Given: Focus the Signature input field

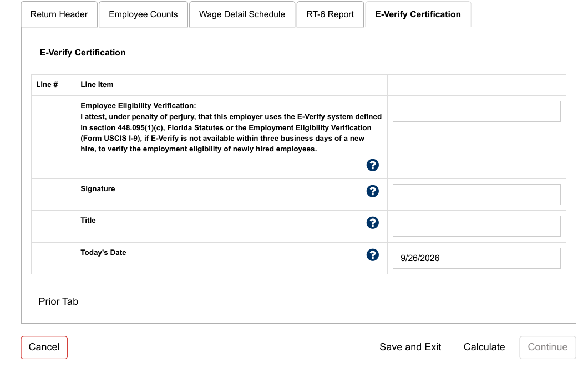Looking at the screenshot, I should [477, 195].
